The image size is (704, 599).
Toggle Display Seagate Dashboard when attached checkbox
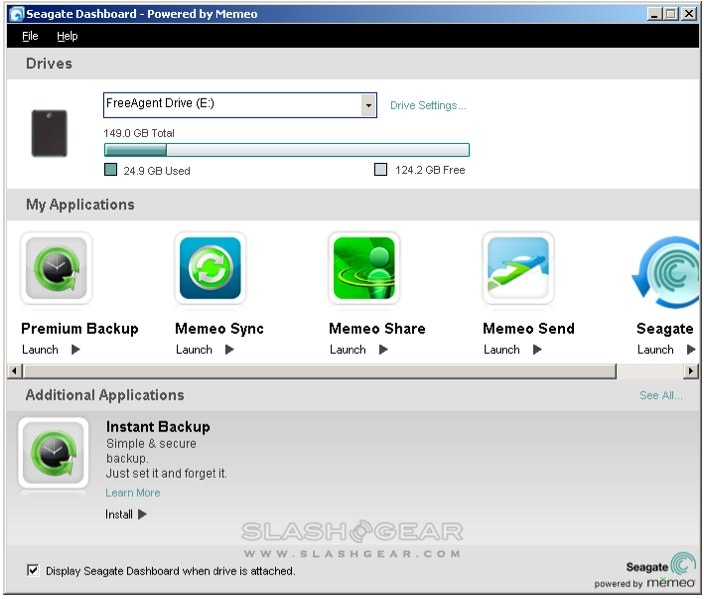coord(33,570)
